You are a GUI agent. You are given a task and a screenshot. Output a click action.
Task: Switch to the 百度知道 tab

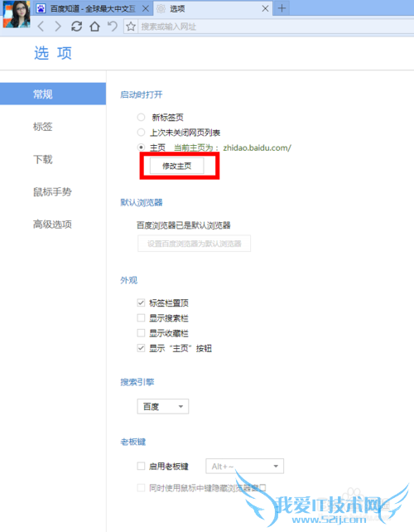pos(93,8)
